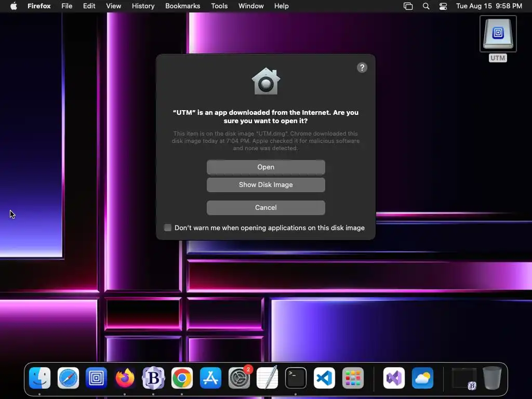Click the date and time clock
This screenshot has width=532, height=399.
pyautogui.click(x=489, y=6)
